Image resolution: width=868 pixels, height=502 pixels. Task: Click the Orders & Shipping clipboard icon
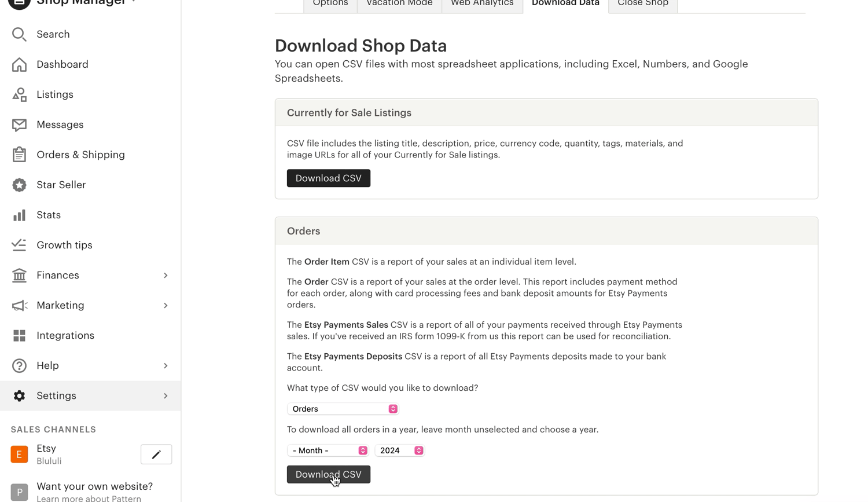[19, 155]
